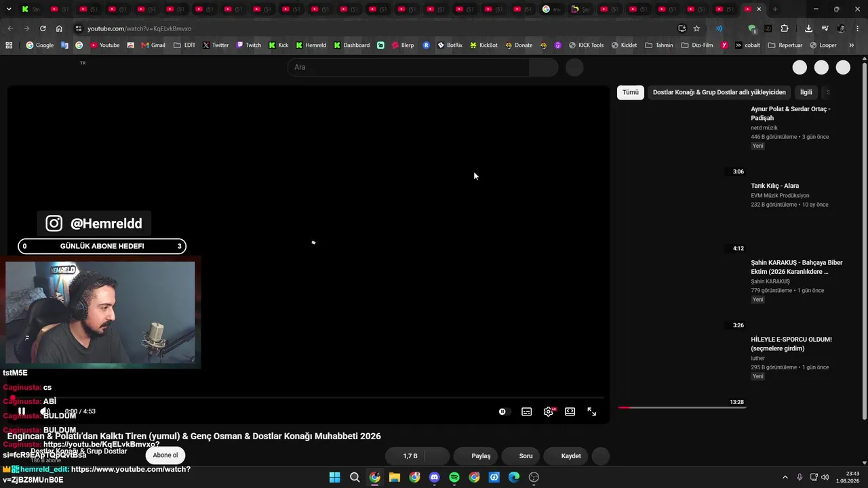The image size is (868, 488).
Task: Open the Windows Start menu
Action: pyautogui.click(x=334, y=477)
